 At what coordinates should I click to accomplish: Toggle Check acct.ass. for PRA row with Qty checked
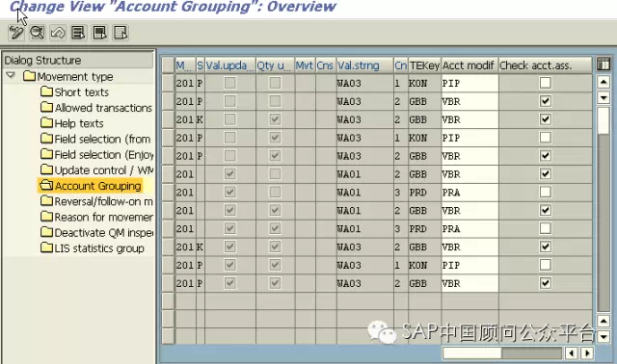[546, 228]
